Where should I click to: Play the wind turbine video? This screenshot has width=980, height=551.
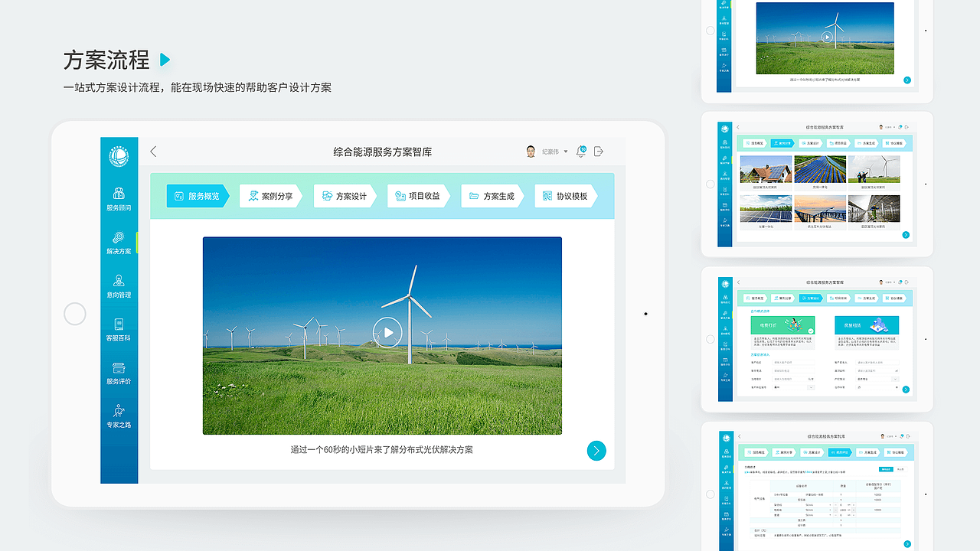tap(387, 332)
